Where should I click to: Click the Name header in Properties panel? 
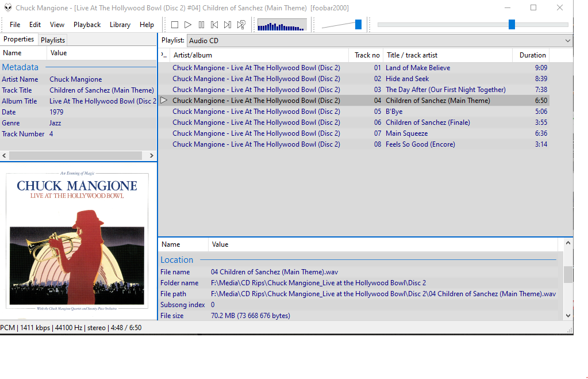click(23, 53)
